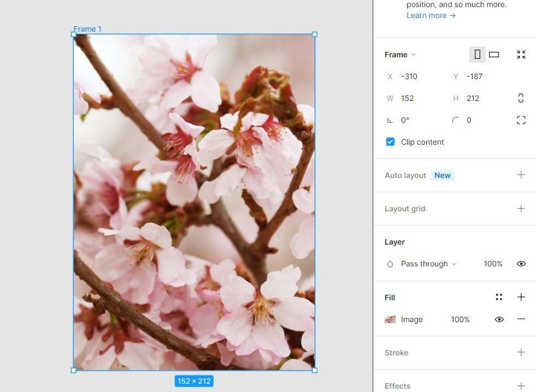Remove the Image fill
The height and width of the screenshot is (392, 536).
521,319
